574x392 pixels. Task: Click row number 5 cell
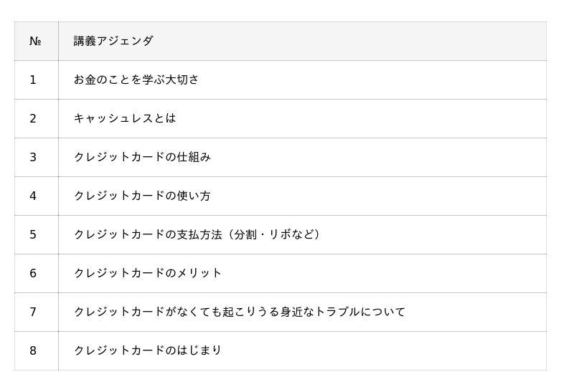click(x=33, y=235)
